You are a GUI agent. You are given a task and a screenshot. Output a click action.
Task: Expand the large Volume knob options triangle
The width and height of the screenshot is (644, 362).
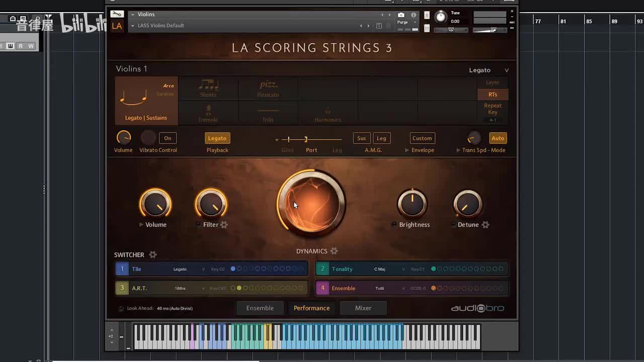141,225
